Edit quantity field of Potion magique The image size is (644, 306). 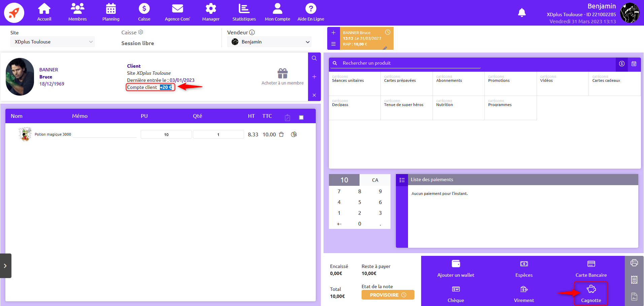[218, 134]
